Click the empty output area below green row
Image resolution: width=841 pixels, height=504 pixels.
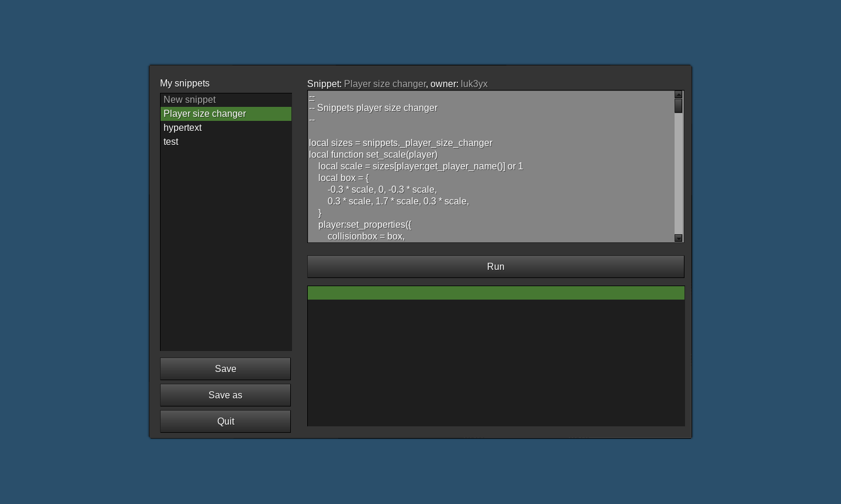pos(495,362)
